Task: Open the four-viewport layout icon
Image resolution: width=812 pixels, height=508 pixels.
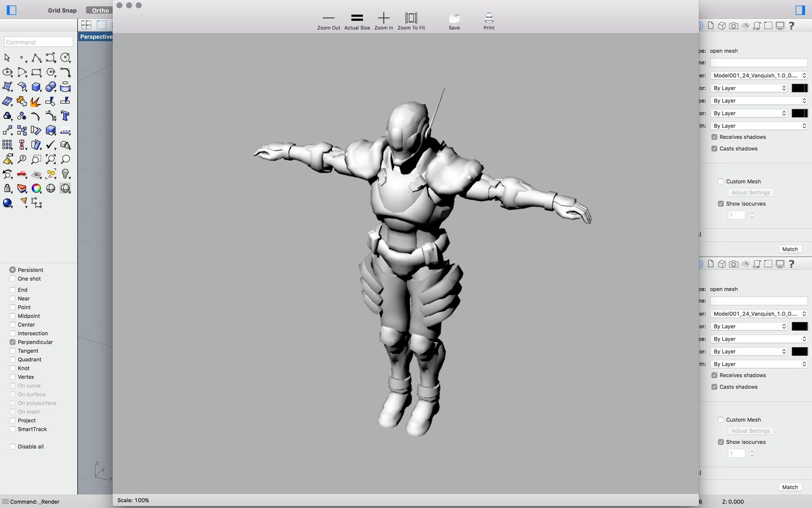Action: [x=86, y=25]
